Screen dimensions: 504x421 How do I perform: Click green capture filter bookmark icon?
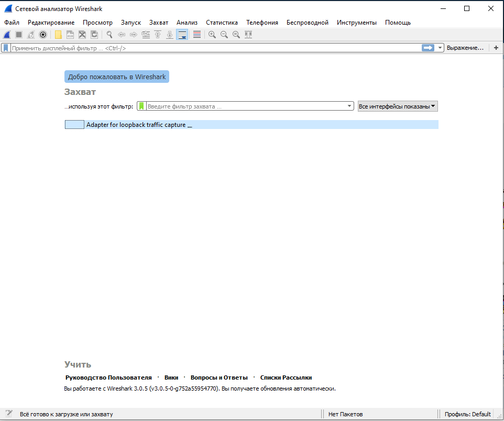pos(141,106)
